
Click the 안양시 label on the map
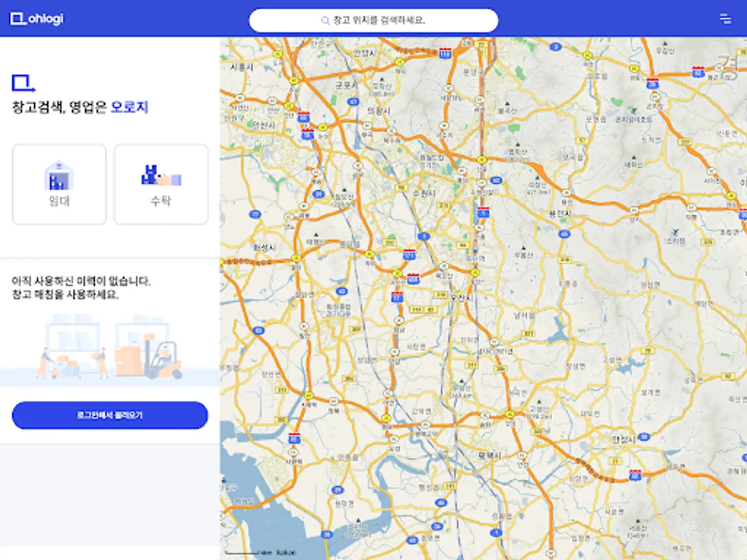click(x=364, y=54)
